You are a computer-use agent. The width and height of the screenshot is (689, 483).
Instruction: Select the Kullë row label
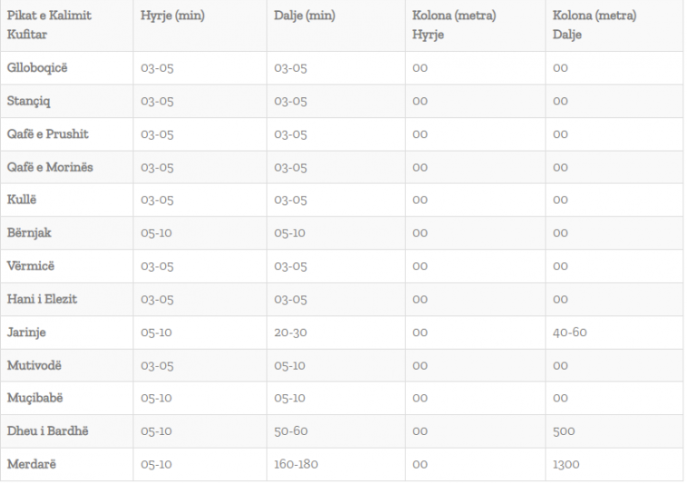24,200
